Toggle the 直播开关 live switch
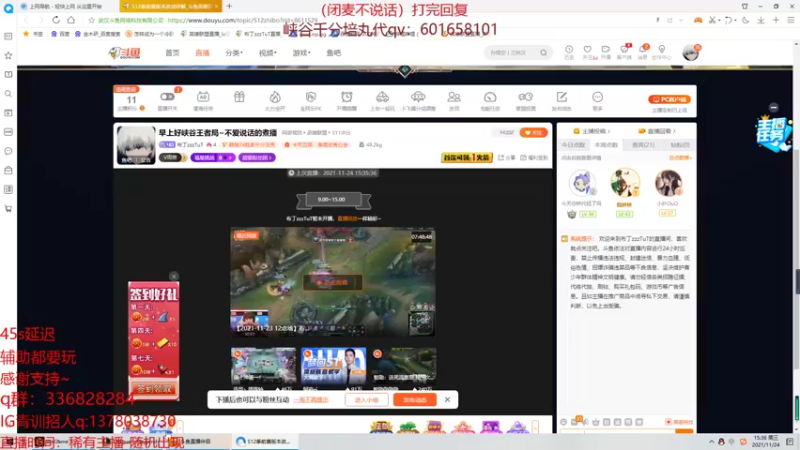Viewport: 800px width, 450px height. click(x=167, y=97)
